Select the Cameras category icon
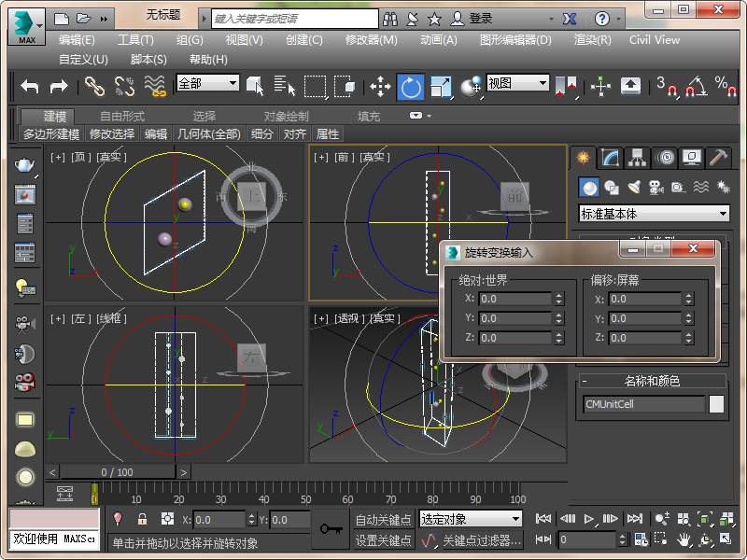747x560 pixels. click(655, 188)
